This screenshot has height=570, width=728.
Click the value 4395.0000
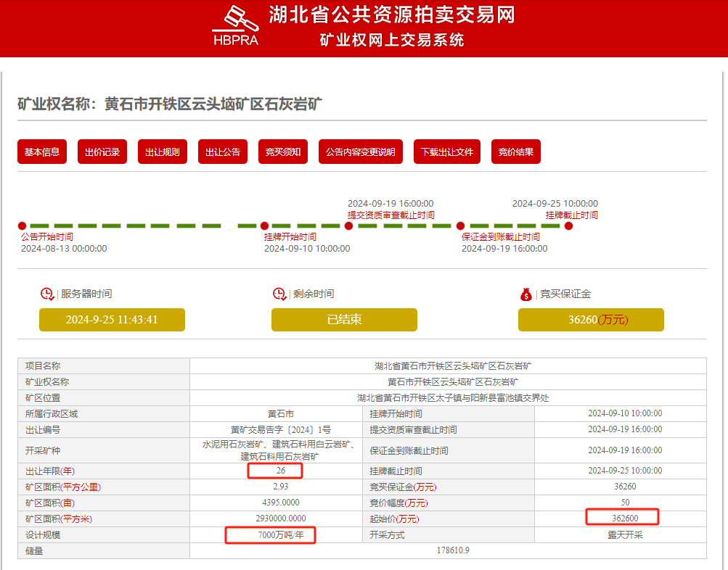pyautogui.click(x=280, y=503)
